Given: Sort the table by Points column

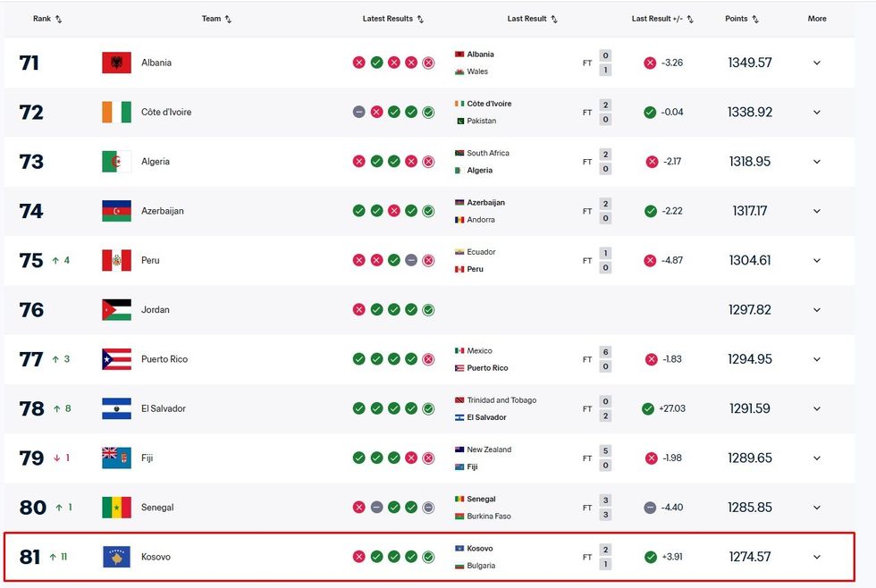Looking at the screenshot, I should (x=742, y=19).
